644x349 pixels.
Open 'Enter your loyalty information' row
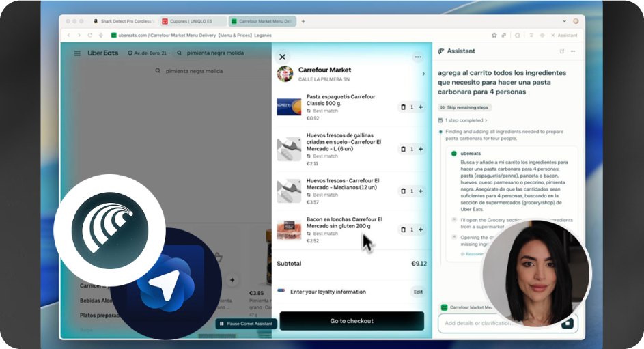click(x=352, y=292)
